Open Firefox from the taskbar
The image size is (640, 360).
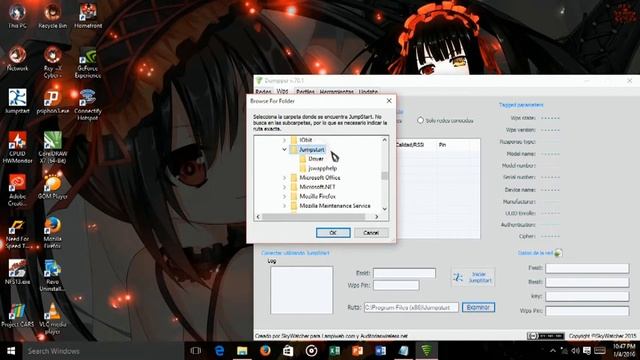[x=265, y=351]
